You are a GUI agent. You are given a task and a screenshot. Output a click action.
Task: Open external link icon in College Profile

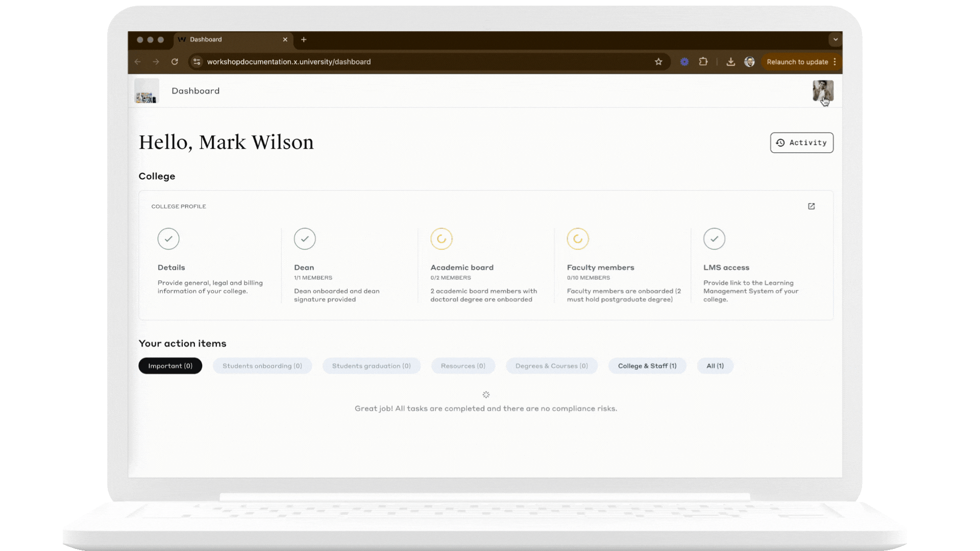click(811, 206)
